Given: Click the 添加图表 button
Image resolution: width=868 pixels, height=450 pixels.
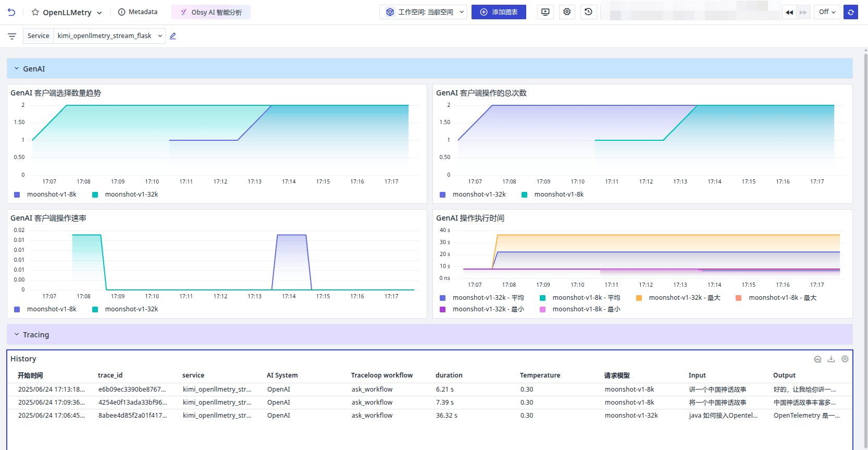Looking at the screenshot, I should pyautogui.click(x=499, y=12).
